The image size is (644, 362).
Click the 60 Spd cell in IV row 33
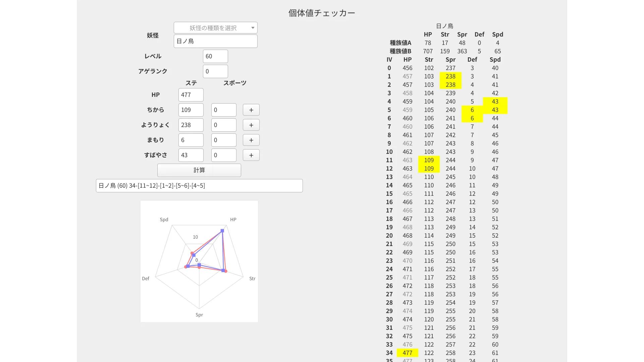tap(495, 345)
